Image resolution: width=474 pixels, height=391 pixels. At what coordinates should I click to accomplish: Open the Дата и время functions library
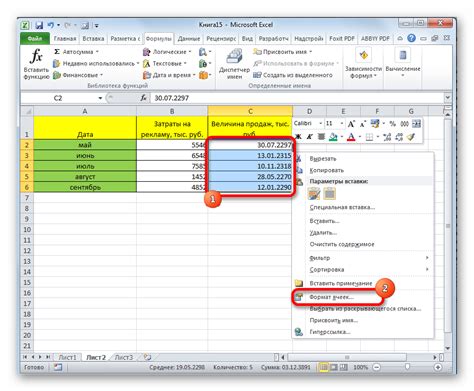pyautogui.click(x=169, y=75)
